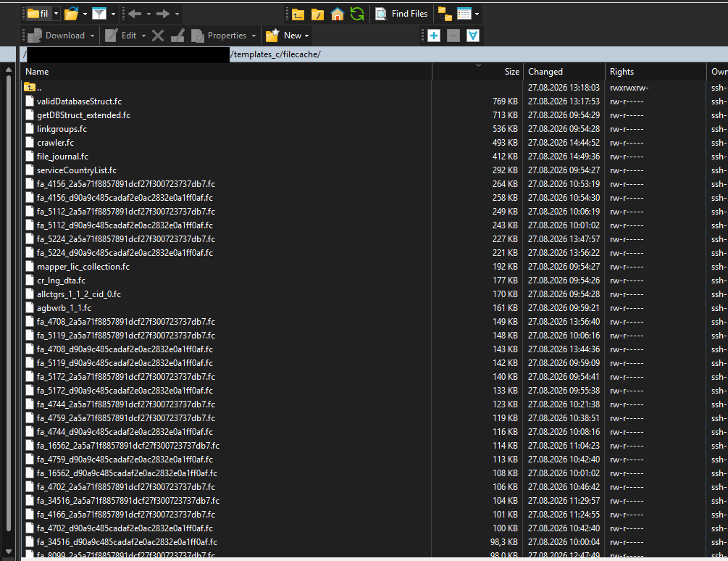Expand the Back history dropdown arrow
This screenshot has width=728, height=561.
[148, 14]
